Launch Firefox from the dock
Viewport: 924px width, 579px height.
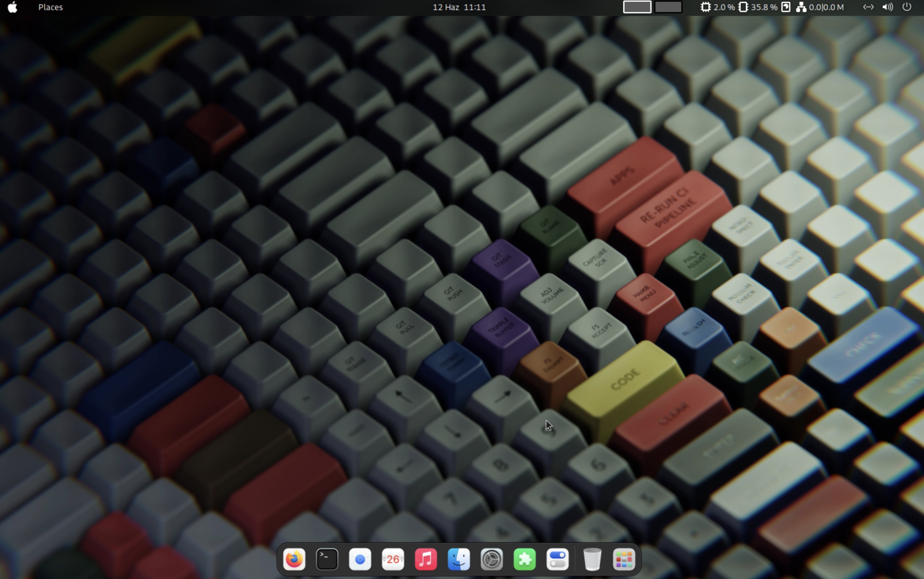point(294,559)
